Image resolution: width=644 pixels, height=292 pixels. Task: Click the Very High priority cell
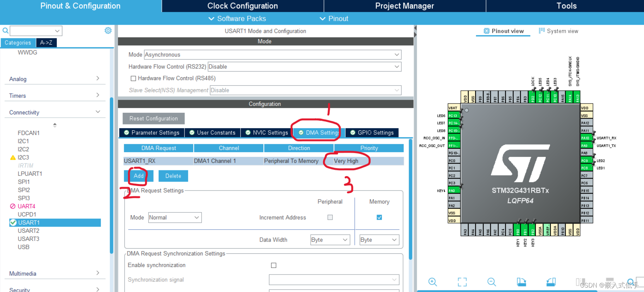[369, 161]
